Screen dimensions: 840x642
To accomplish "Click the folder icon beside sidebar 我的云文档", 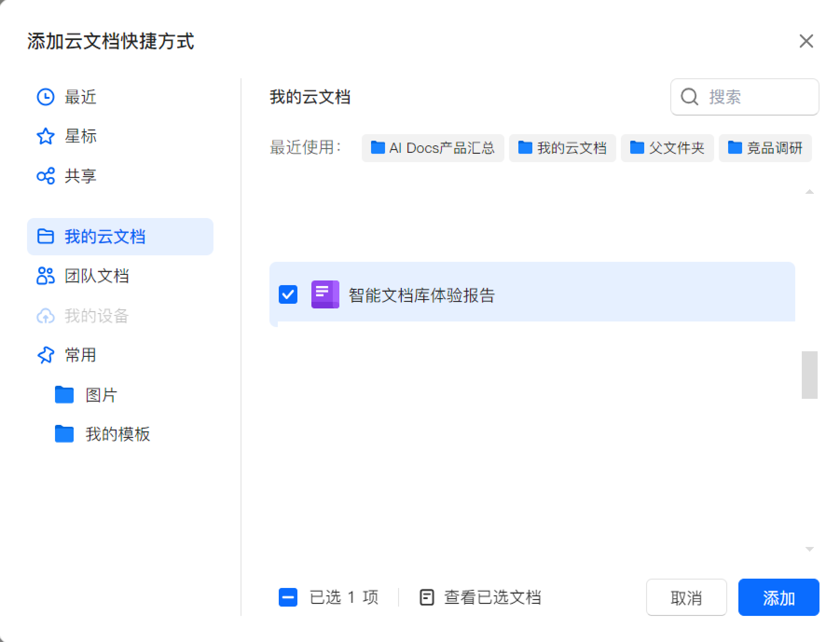I will [45, 237].
